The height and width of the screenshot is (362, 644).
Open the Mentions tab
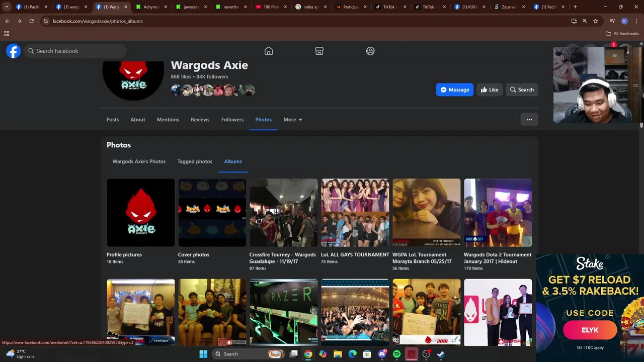click(x=168, y=120)
